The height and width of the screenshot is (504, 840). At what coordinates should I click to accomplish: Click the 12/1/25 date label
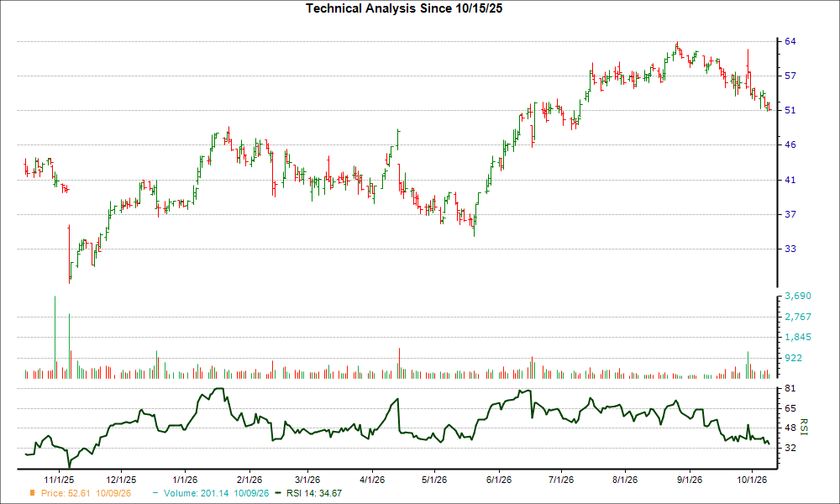(121, 480)
